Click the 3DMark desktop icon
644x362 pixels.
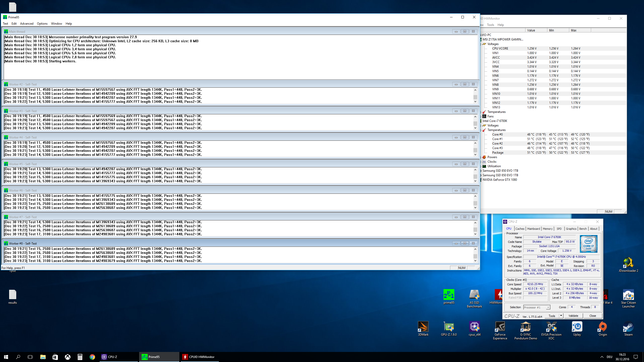(x=423, y=327)
